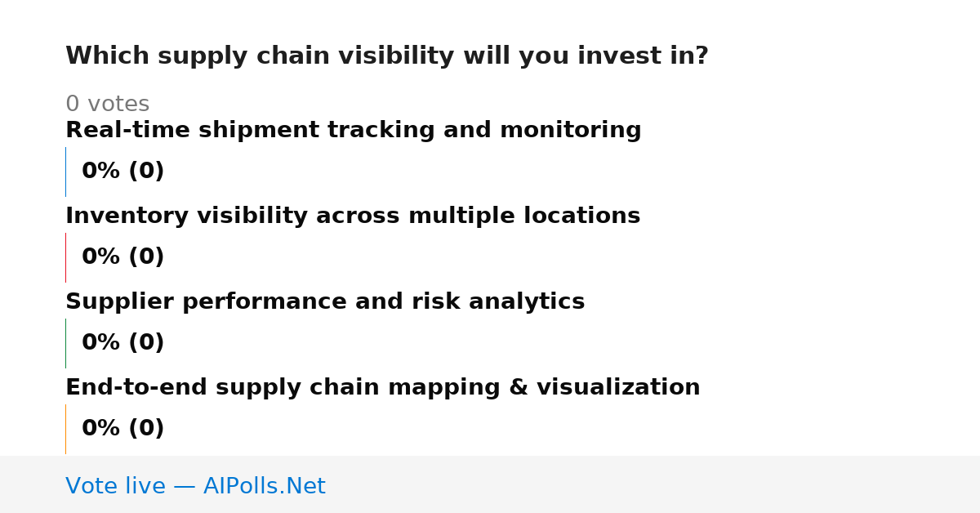Click the (0) vote count under shipment tracking
980x513 pixels.
147,172
